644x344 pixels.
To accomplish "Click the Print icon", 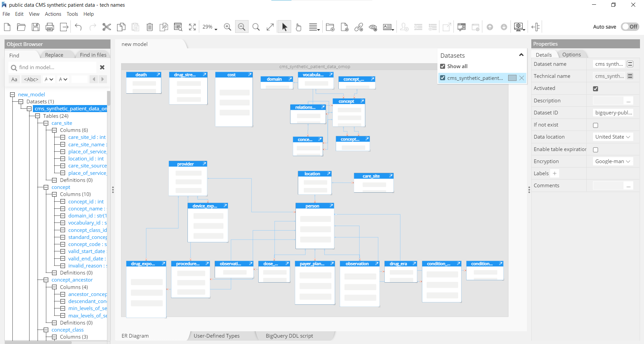I will tap(50, 27).
